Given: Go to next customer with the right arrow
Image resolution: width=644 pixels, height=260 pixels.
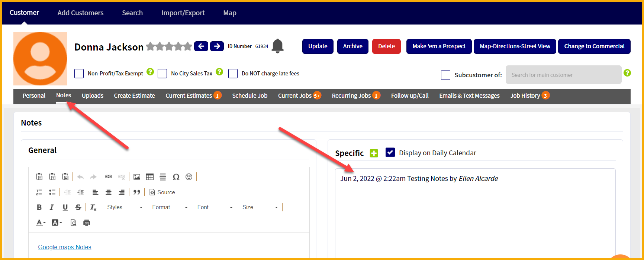Looking at the screenshot, I should click(x=217, y=46).
